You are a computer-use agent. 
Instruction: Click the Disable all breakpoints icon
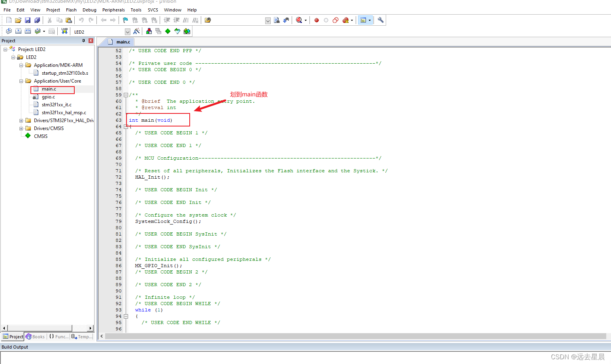[x=336, y=20]
